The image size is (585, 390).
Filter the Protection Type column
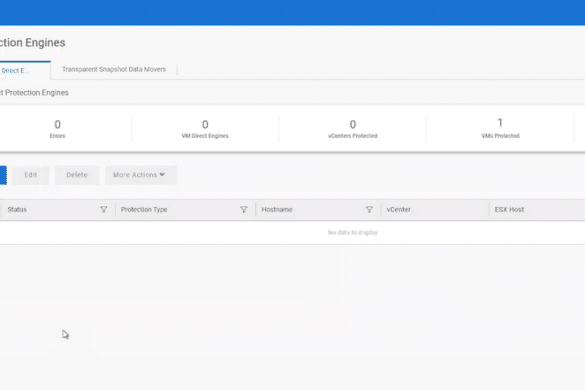point(244,210)
